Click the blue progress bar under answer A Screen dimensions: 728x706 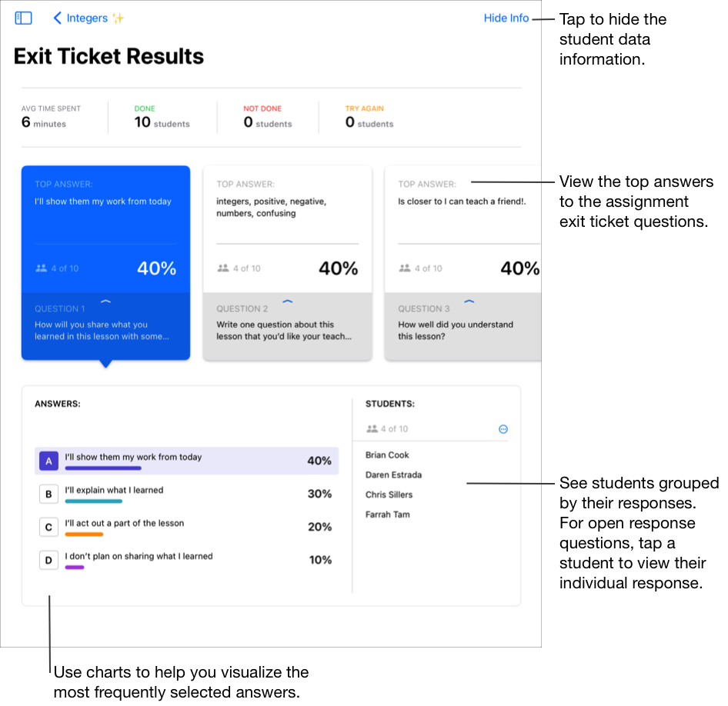click(x=103, y=468)
